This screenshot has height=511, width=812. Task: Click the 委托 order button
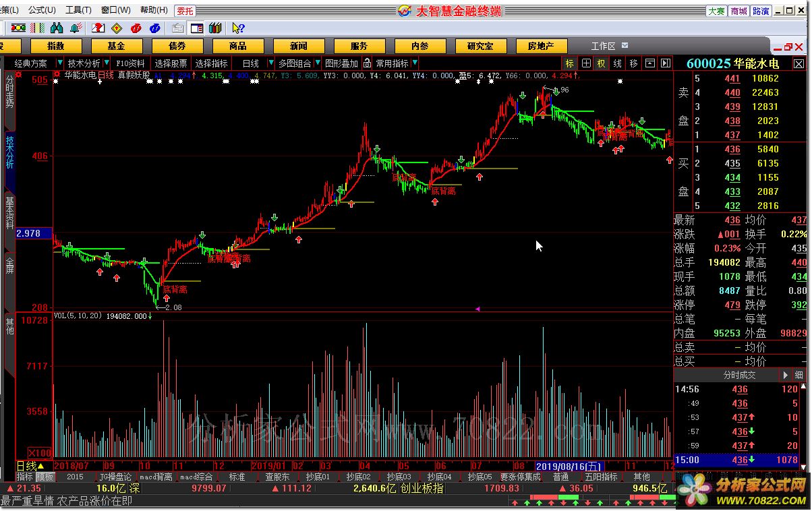[x=185, y=11]
